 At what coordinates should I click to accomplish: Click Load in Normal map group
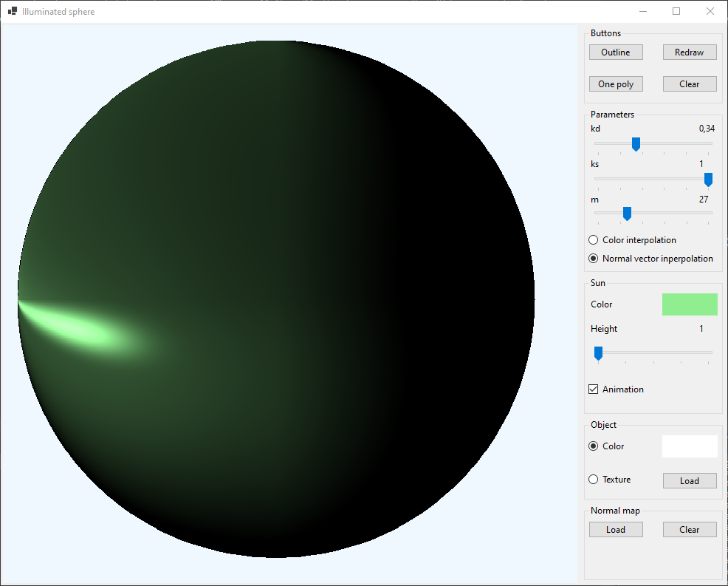(x=616, y=530)
